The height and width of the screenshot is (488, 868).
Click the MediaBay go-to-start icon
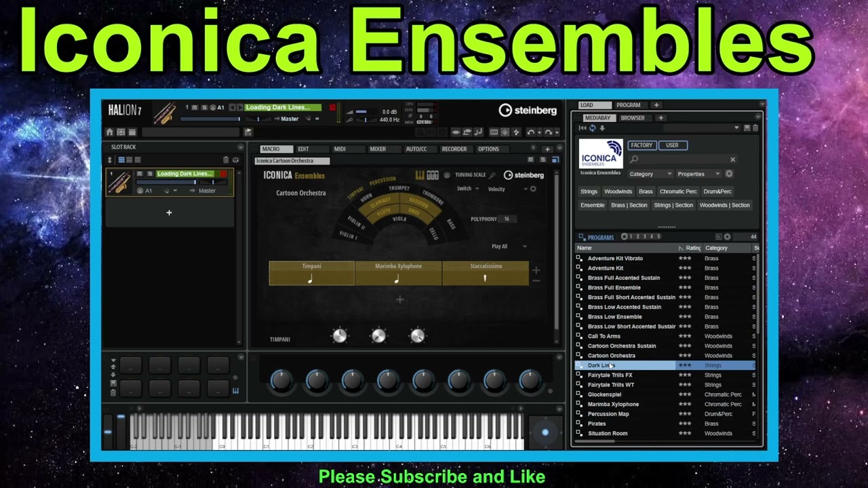583,128
